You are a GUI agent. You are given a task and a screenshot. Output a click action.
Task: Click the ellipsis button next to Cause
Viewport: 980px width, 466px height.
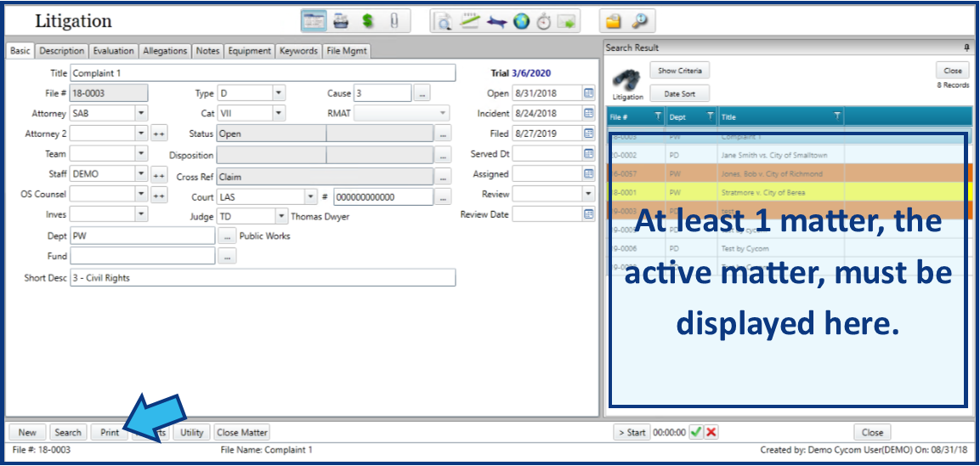(422, 94)
